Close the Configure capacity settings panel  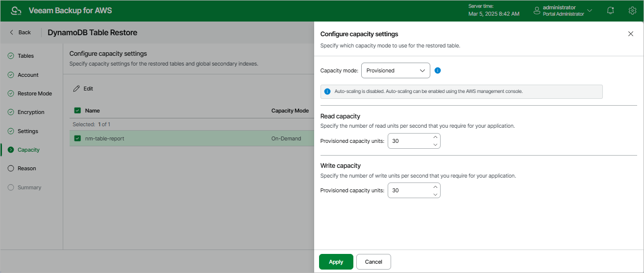[631, 34]
